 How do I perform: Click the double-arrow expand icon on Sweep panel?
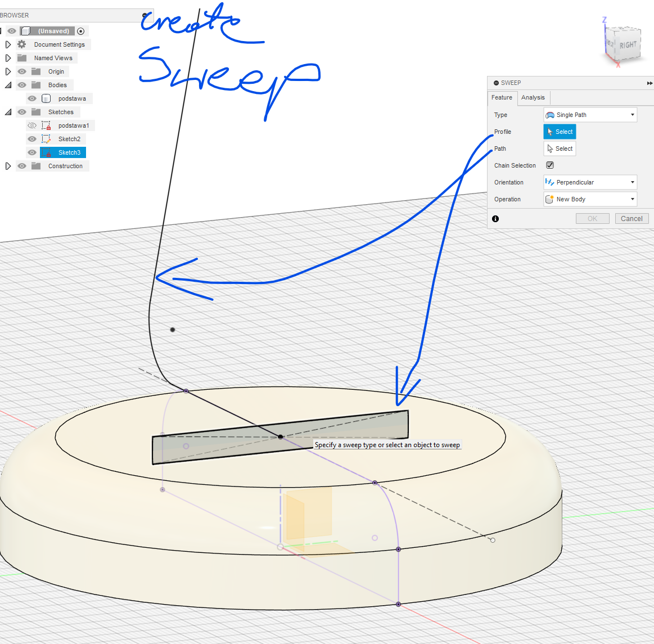(650, 83)
